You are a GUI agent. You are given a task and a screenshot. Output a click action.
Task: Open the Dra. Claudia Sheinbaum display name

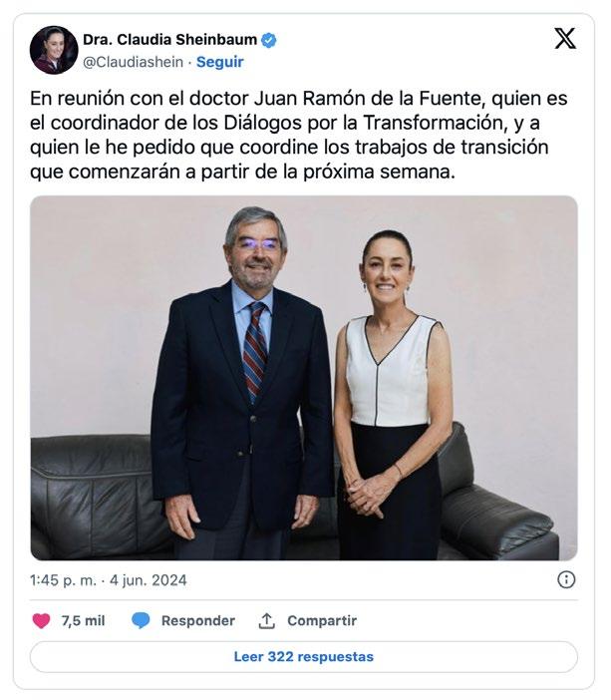coord(170,40)
